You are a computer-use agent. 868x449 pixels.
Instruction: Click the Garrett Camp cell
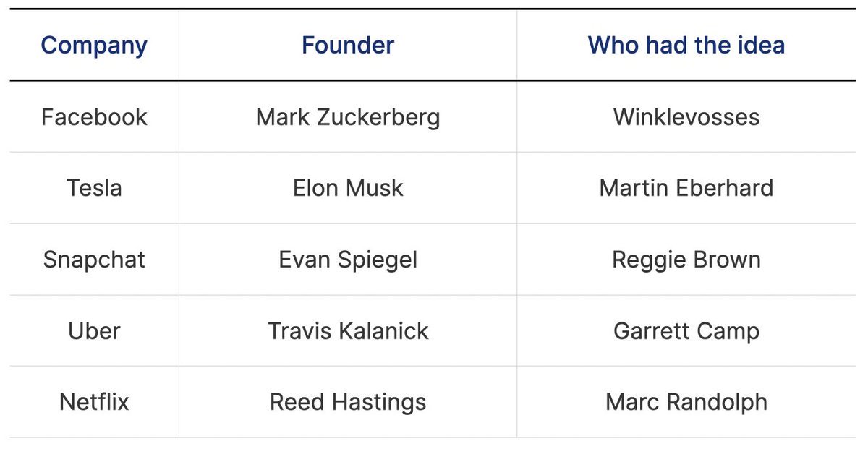[686, 331]
